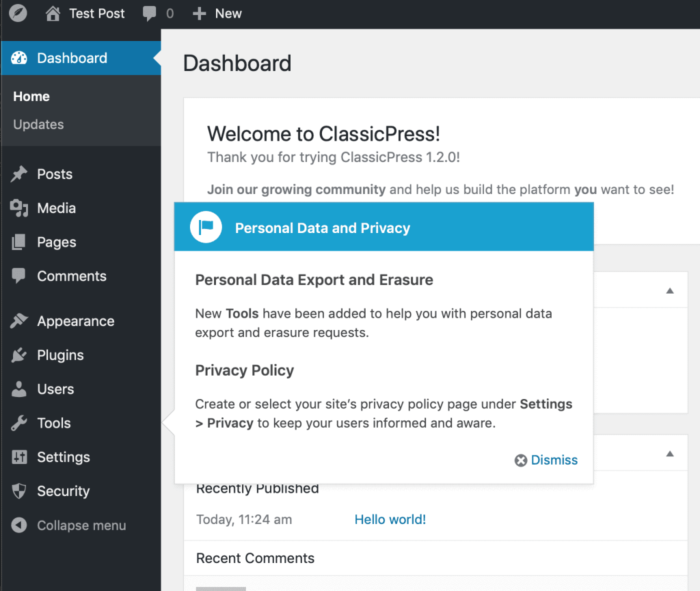Collapse the Activity widget with triangle toggle

pyautogui.click(x=670, y=454)
